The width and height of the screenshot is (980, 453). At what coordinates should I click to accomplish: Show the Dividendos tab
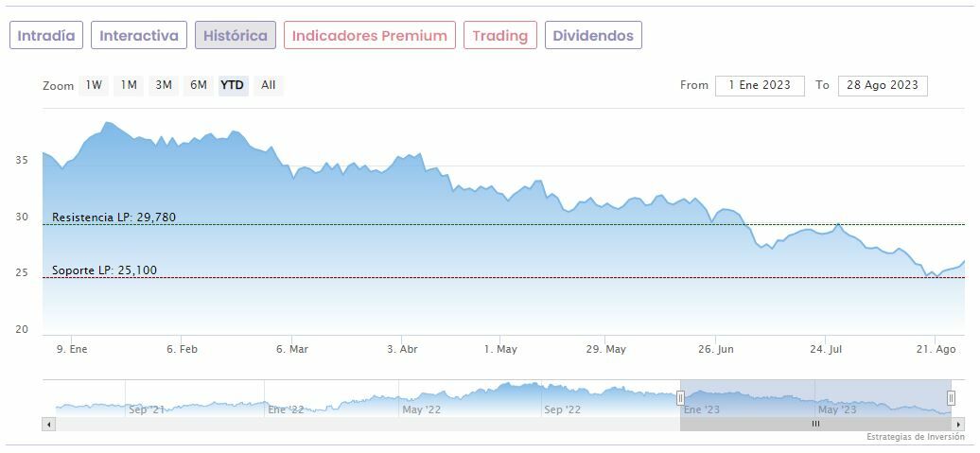[593, 36]
